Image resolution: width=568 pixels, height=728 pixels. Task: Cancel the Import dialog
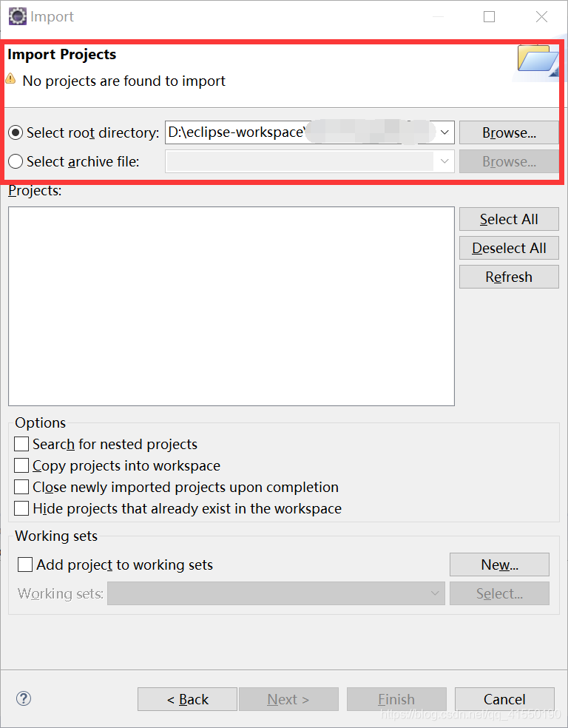pos(504,699)
